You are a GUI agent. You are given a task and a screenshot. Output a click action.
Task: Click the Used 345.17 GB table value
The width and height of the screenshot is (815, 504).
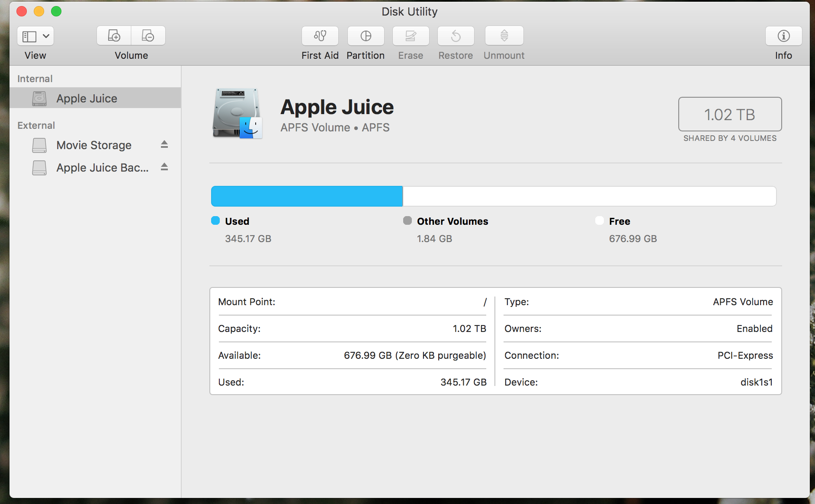pyautogui.click(x=463, y=382)
